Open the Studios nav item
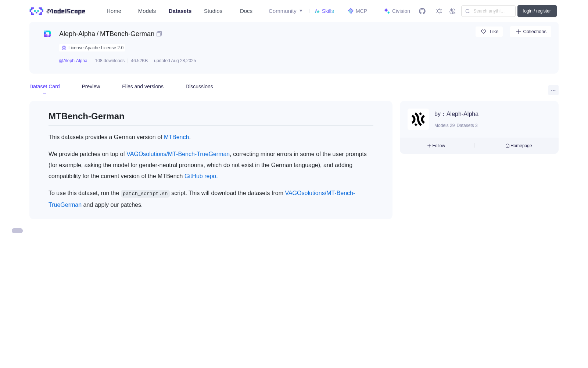The width and height of the screenshot is (588, 368). point(213,11)
